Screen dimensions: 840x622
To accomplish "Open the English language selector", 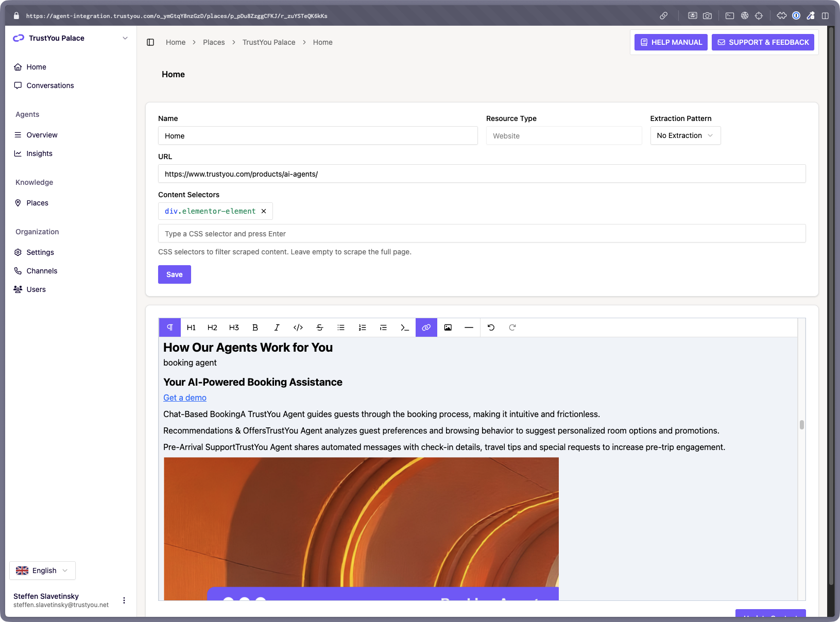I will [42, 571].
